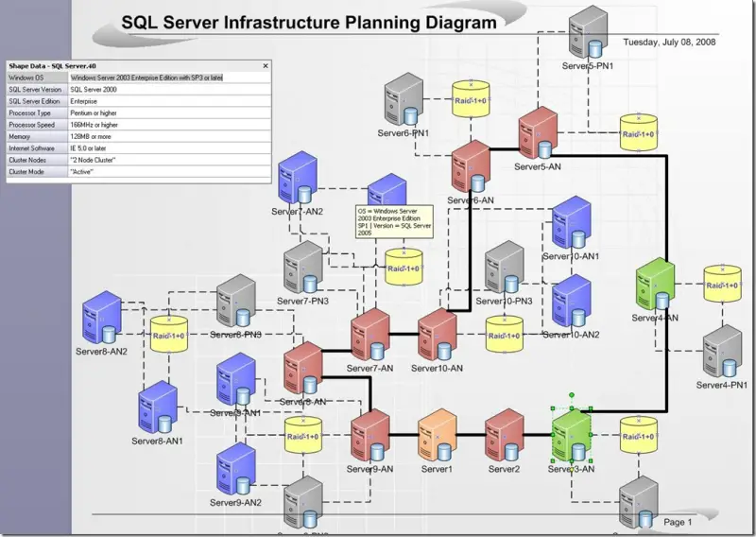
Task: Select the gray Server5-PN1 server icon
Action: point(588,32)
